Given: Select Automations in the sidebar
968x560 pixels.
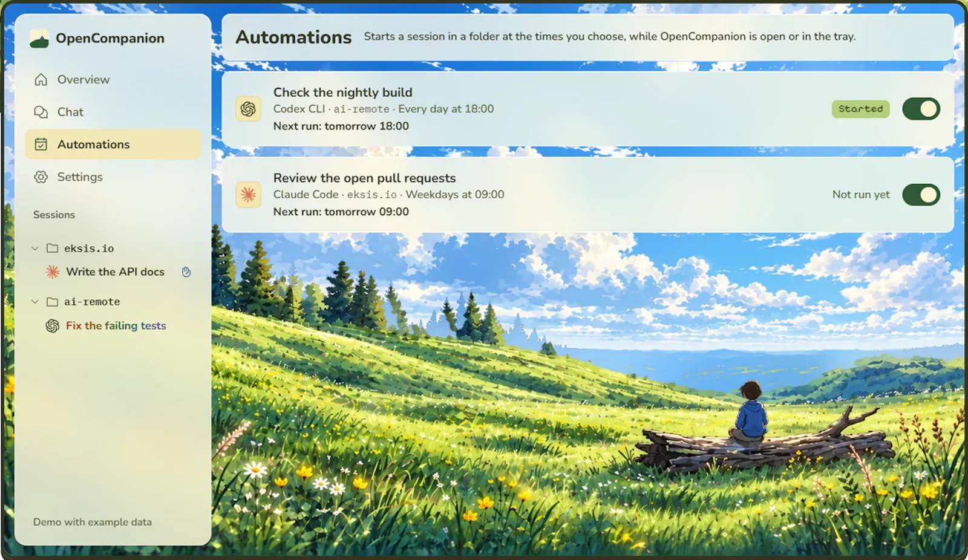Looking at the screenshot, I should [x=113, y=144].
